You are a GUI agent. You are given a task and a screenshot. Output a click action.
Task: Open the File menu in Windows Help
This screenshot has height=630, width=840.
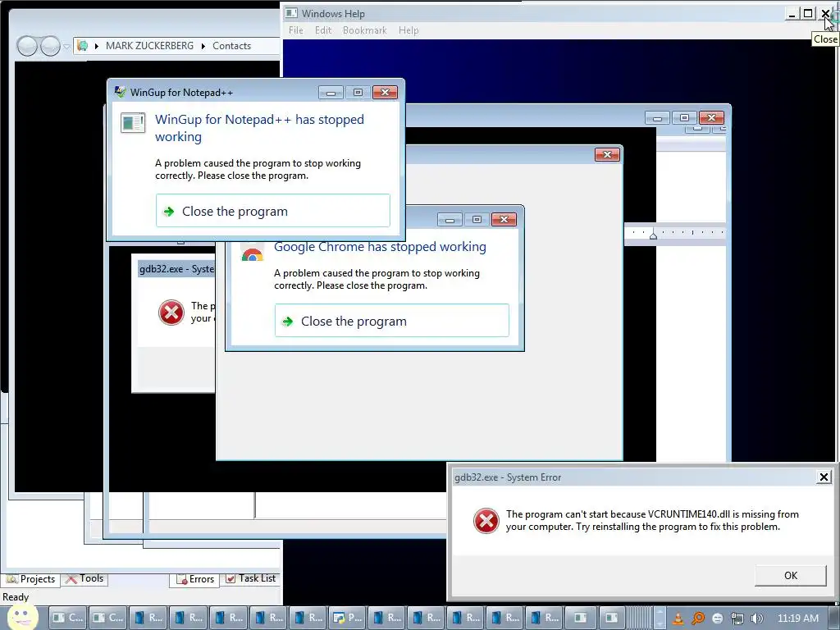[x=295, y=30]
